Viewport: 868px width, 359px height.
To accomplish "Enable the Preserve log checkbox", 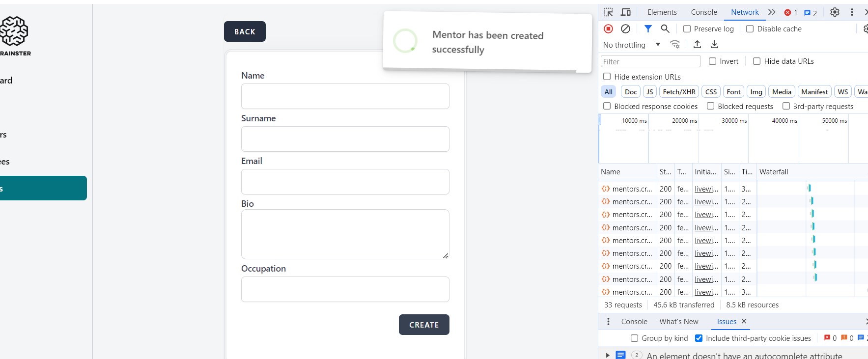I will (x=687, y=29).
